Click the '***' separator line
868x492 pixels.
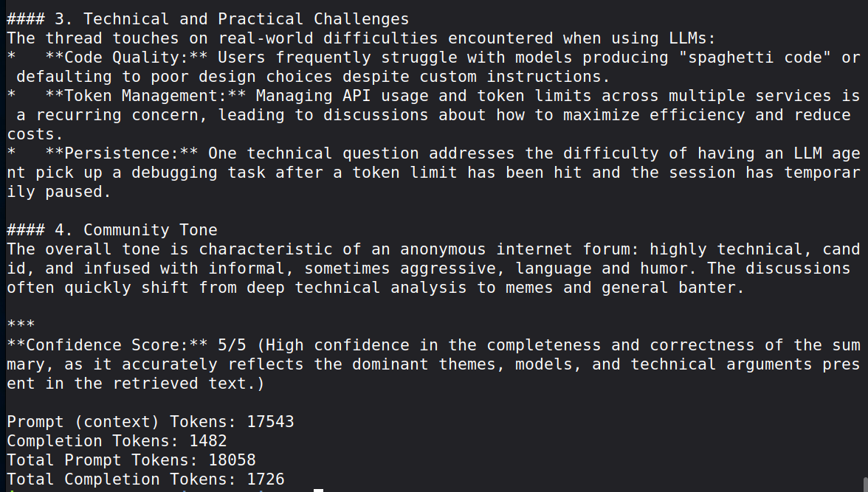click(x=21, y=325)
